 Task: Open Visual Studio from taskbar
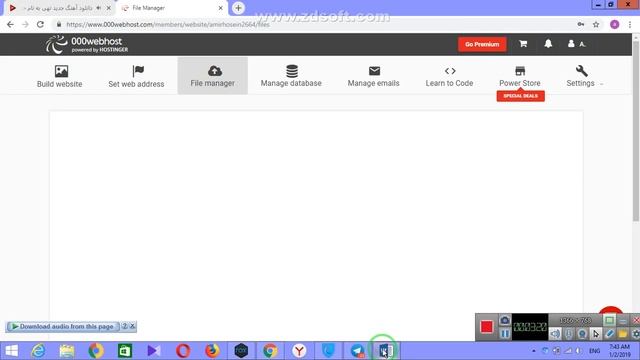(154, 351)
